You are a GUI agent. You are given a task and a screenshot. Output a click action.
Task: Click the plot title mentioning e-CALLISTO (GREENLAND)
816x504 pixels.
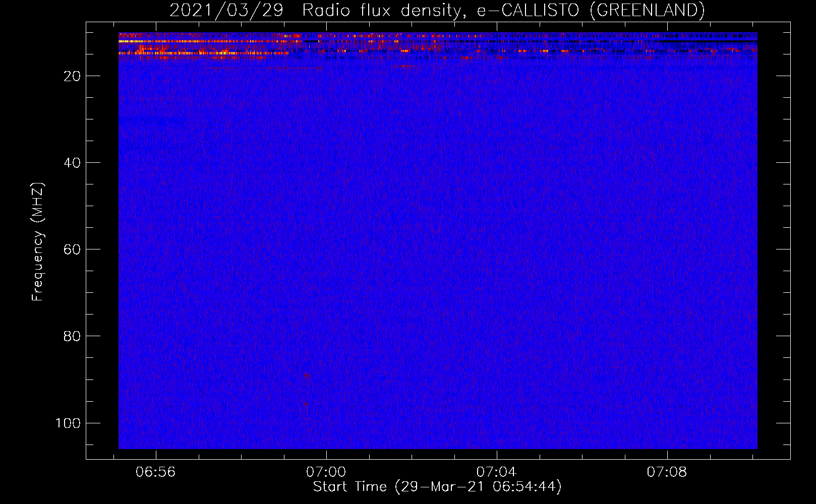(437, 10)
